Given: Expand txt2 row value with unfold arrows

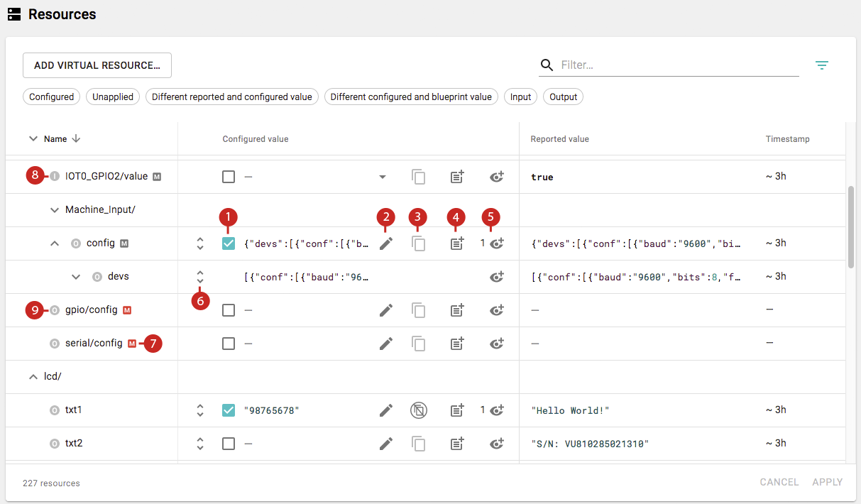Looking at the screenshot, I should pyautogui.click(x=200, y=444).
